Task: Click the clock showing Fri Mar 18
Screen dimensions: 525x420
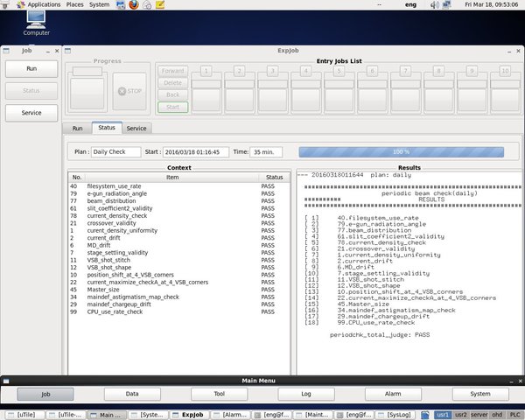Action: tap(492, 4)
